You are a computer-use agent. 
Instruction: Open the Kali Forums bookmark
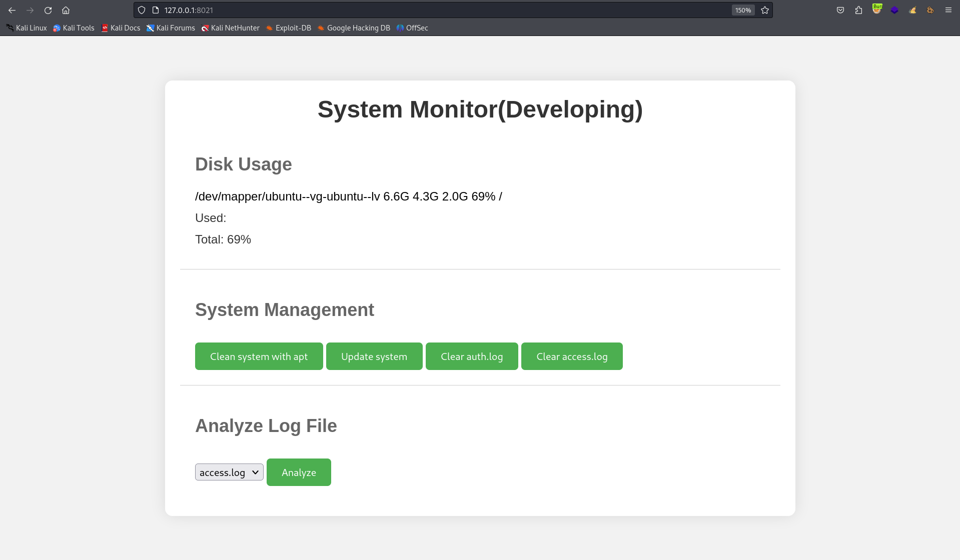(x=171, y=28)
